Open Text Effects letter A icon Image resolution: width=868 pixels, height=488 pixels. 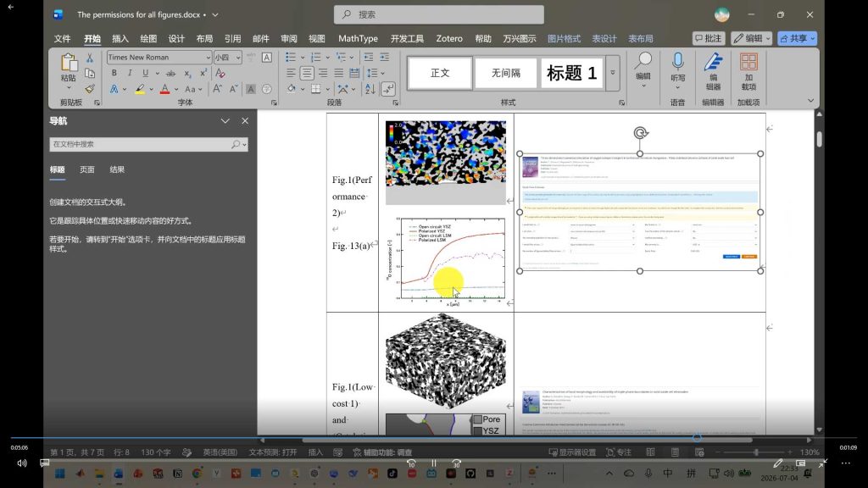click(x=114, y=88)
